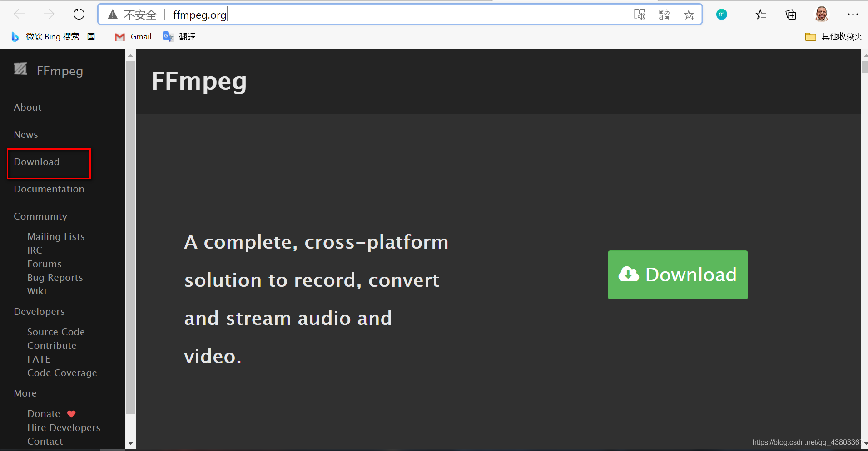Click the browser refresh icon

79,15
